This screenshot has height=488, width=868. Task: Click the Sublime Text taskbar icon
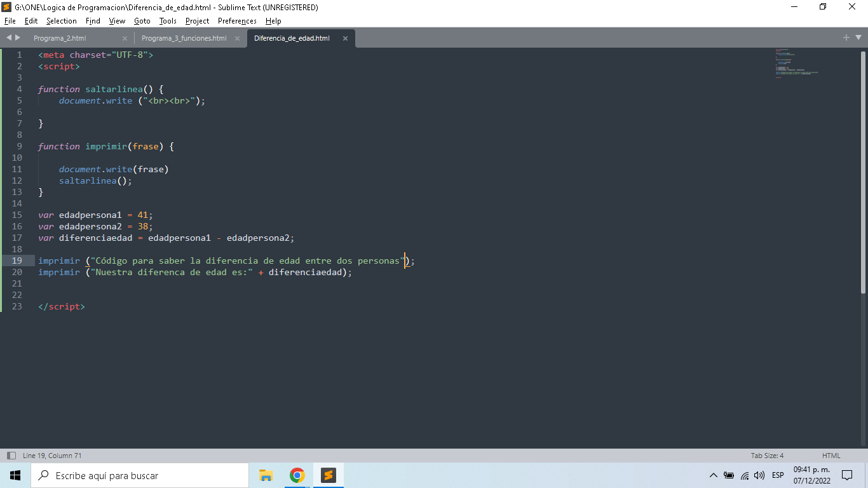pyautogui.click(x=328, y=475)
